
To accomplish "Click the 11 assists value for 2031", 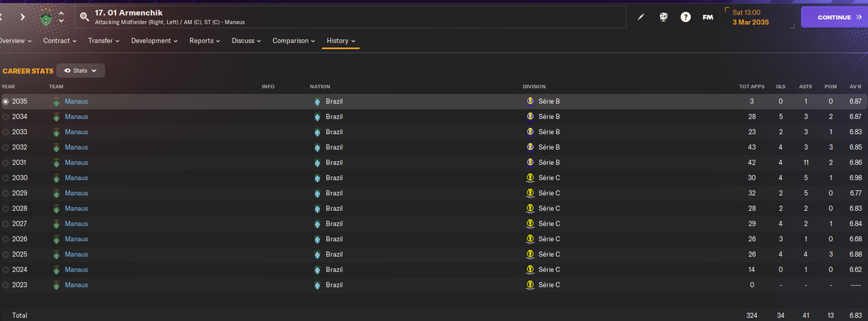I will (806, 163).
